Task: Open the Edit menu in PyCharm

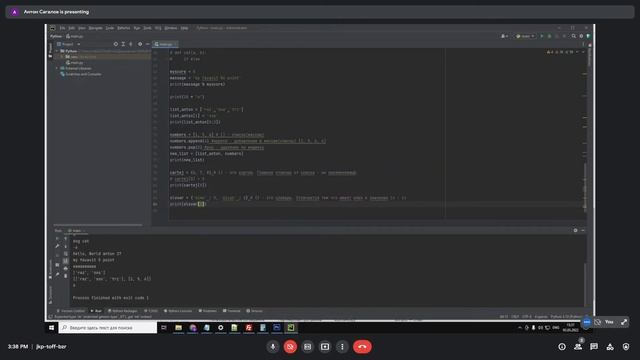Action: 71,28
